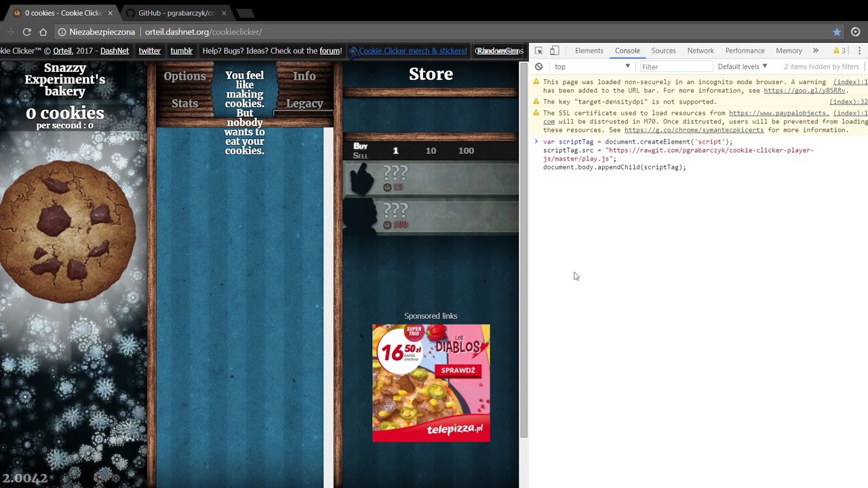Open Cookie Clicker merch & stickers link
Viewport: 868px width, 488px height.
click(x=412, y=51)
